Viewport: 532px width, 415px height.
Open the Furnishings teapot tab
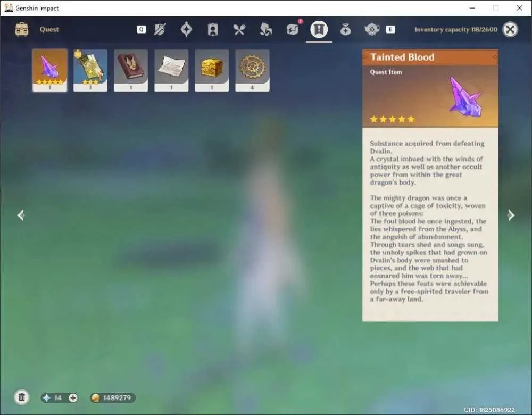tap(372, 29)
